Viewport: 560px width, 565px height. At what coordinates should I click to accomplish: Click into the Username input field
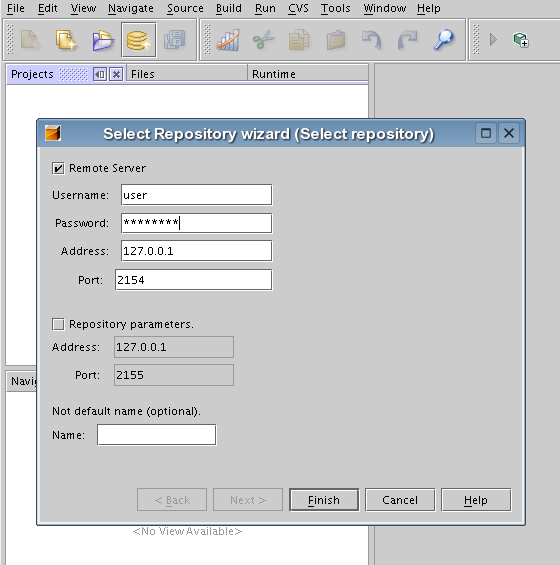point(197,195)
